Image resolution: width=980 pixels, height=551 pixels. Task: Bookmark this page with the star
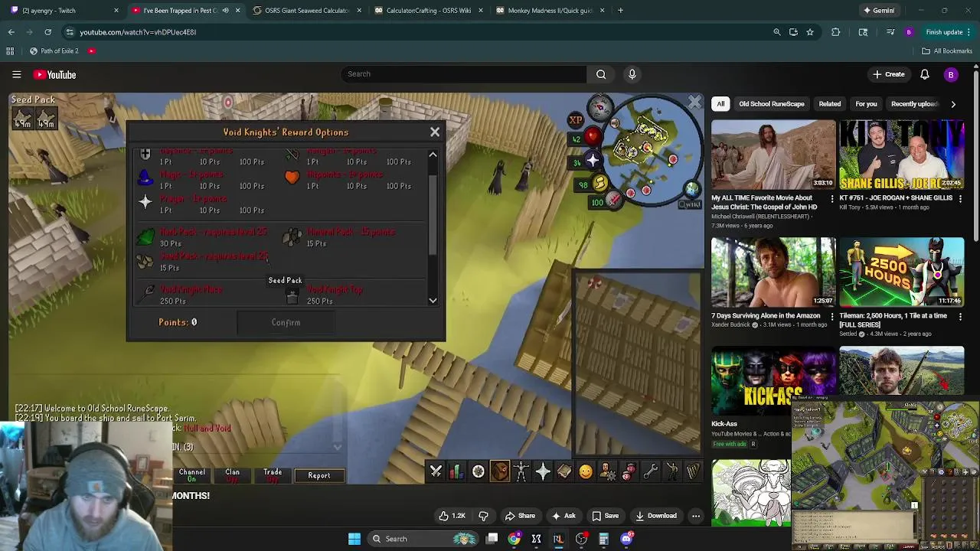point(809,32)
